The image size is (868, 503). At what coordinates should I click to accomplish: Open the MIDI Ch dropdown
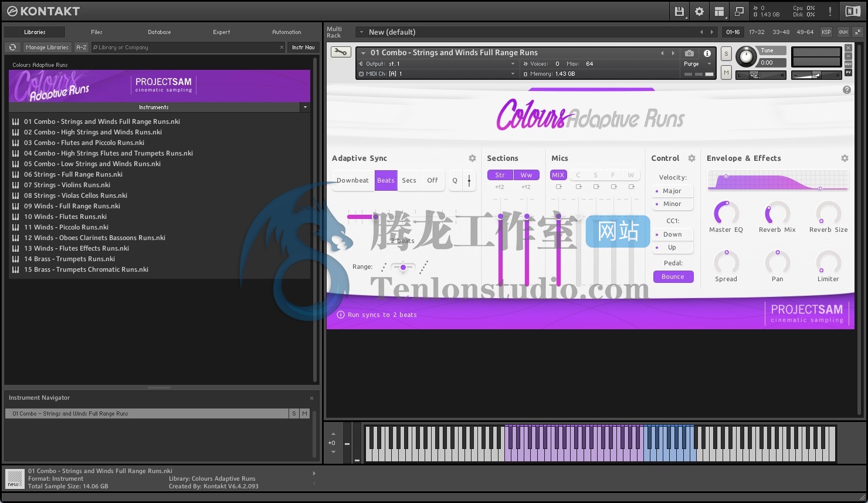pos(437,74)
